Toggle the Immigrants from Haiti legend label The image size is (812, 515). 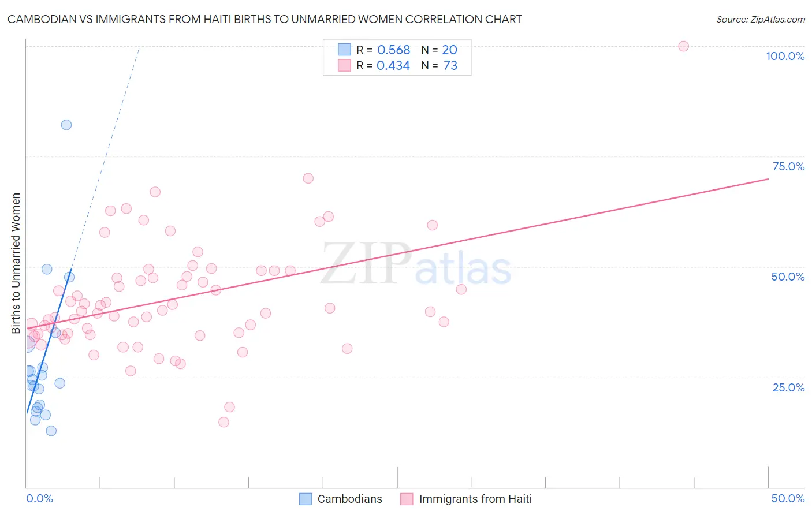click(x=475, y=499)
